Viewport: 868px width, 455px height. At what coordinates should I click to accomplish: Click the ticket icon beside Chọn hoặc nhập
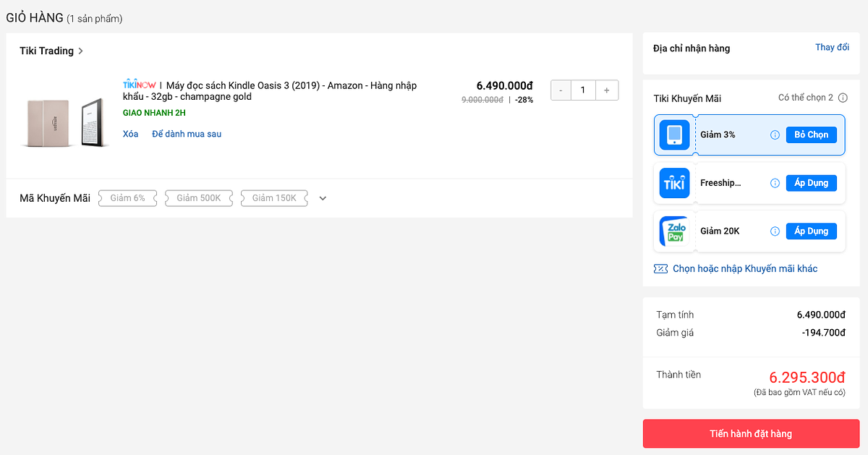point(660,269)
